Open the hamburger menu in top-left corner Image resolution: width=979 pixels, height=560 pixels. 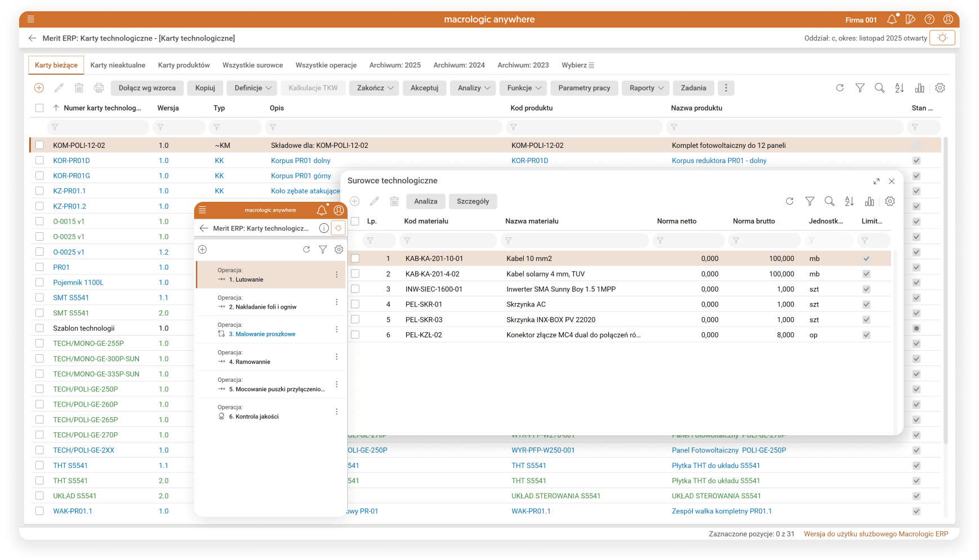pyautogui.click(x=31, y=19)
